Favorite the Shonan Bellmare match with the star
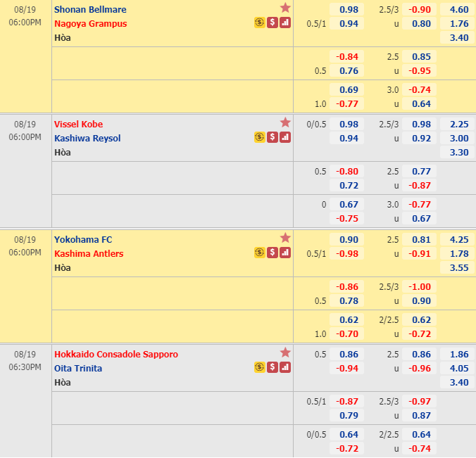 pos(285,8)
